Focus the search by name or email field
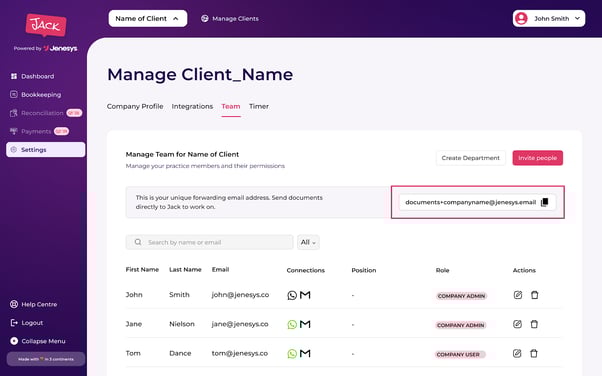The image size is (602, 376). tap(209, 242)
